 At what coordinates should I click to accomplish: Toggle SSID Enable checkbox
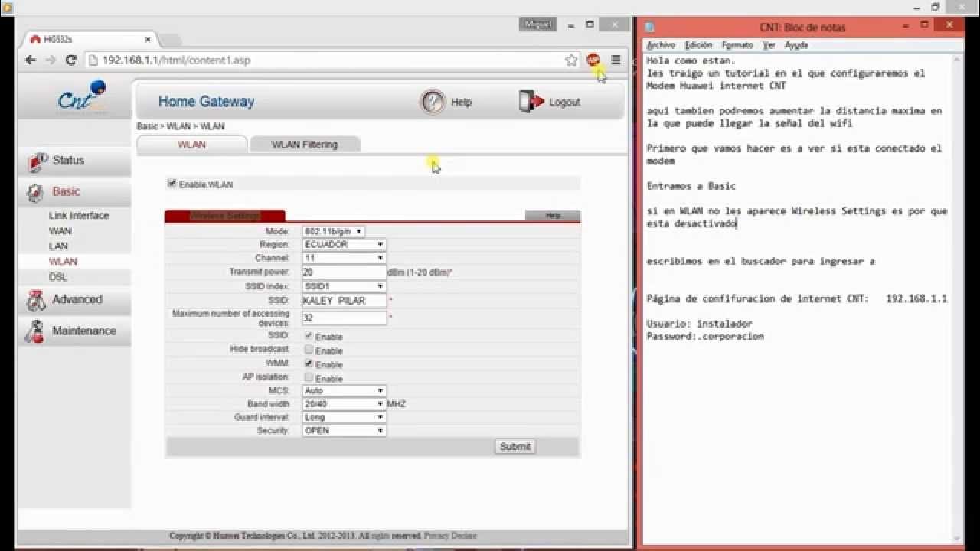tap(309, 336)
